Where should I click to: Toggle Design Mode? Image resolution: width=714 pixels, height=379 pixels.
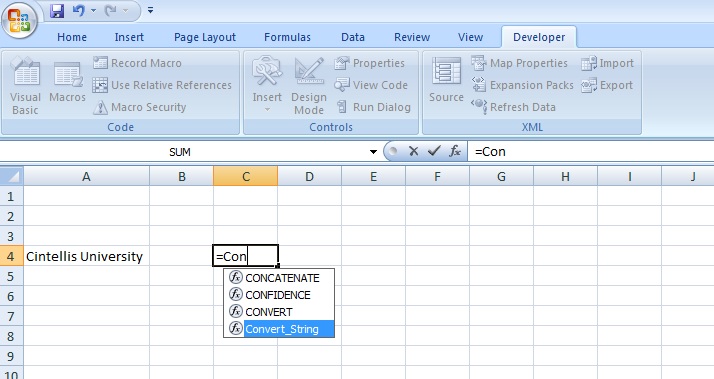point(309,86)
